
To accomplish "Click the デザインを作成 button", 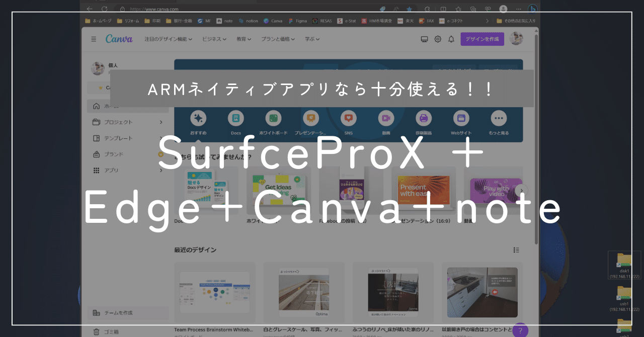I will 482,39.
